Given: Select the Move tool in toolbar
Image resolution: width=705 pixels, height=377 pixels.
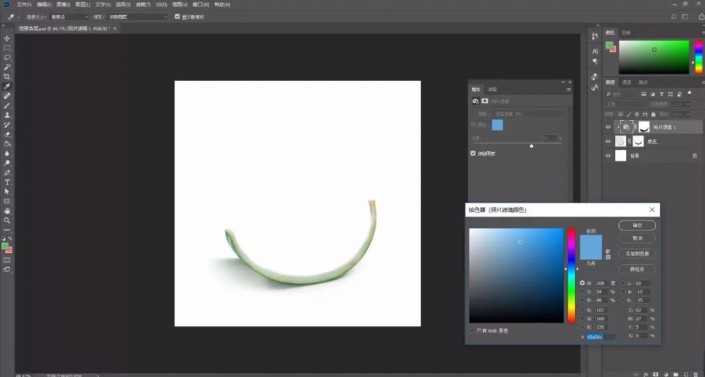Looking at the screenshot, I should pyautogui.click(x=7, y=39).
